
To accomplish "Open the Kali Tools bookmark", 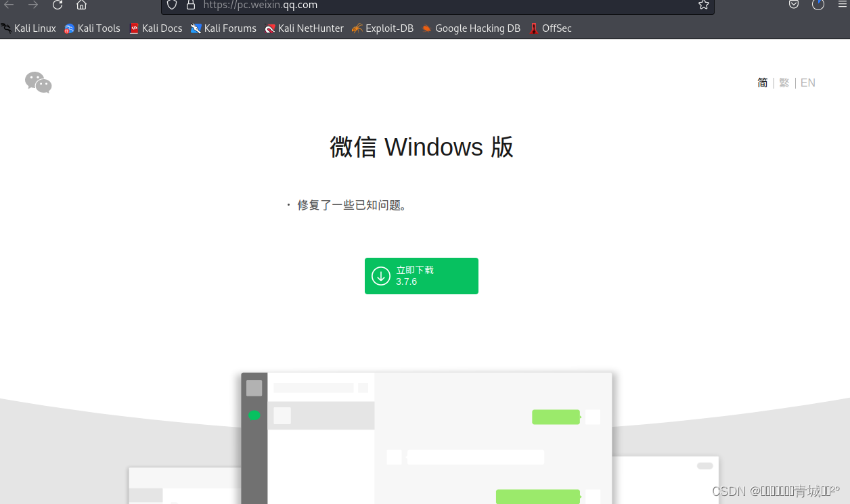I will 92,28.
